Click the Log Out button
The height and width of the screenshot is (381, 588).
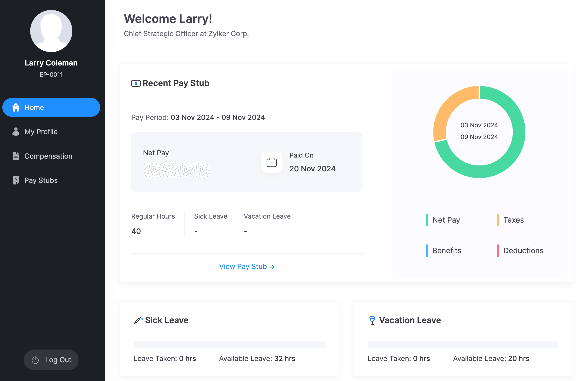[51, 360]
